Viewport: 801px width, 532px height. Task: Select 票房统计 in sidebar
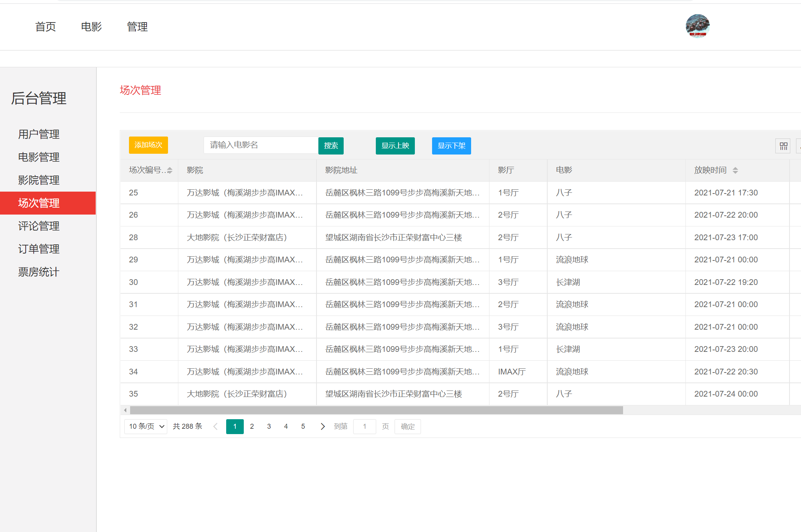click(x=39, y=272)
